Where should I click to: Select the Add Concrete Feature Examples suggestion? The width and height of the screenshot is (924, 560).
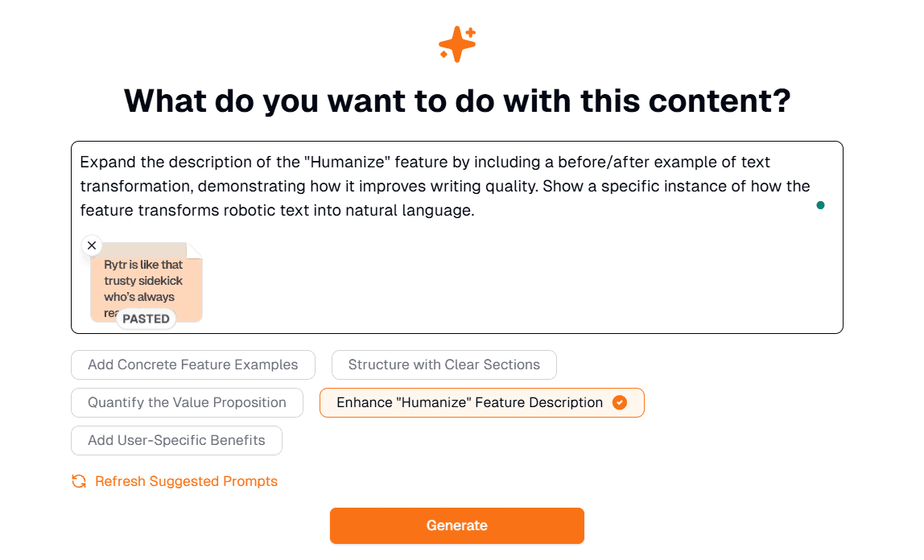point(193,365)
